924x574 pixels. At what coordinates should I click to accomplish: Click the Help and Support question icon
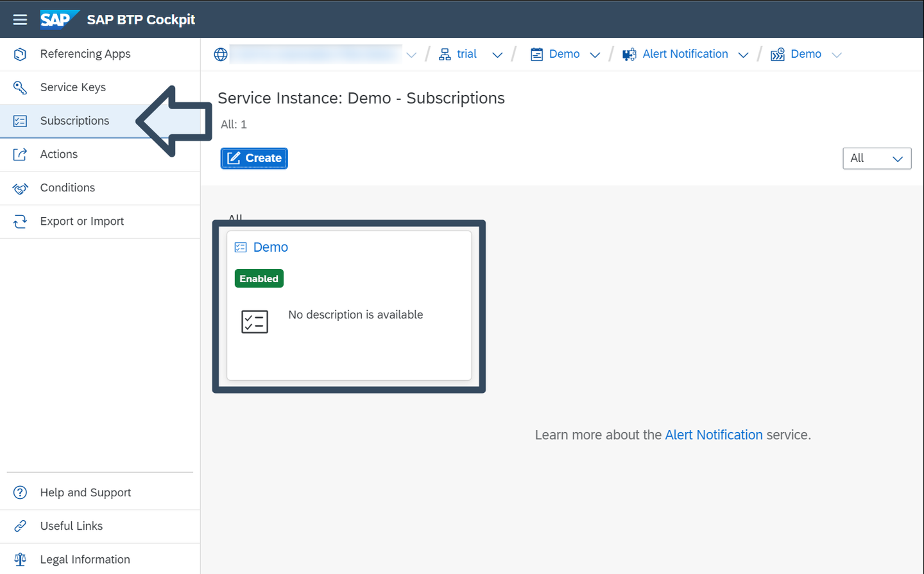click(x=21, y=492)
